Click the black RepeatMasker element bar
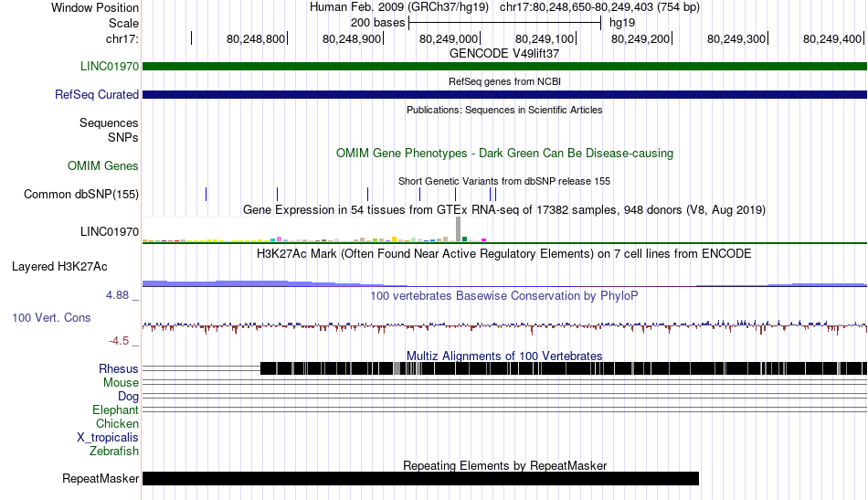The image size is (868, 500). click(420, 478)
